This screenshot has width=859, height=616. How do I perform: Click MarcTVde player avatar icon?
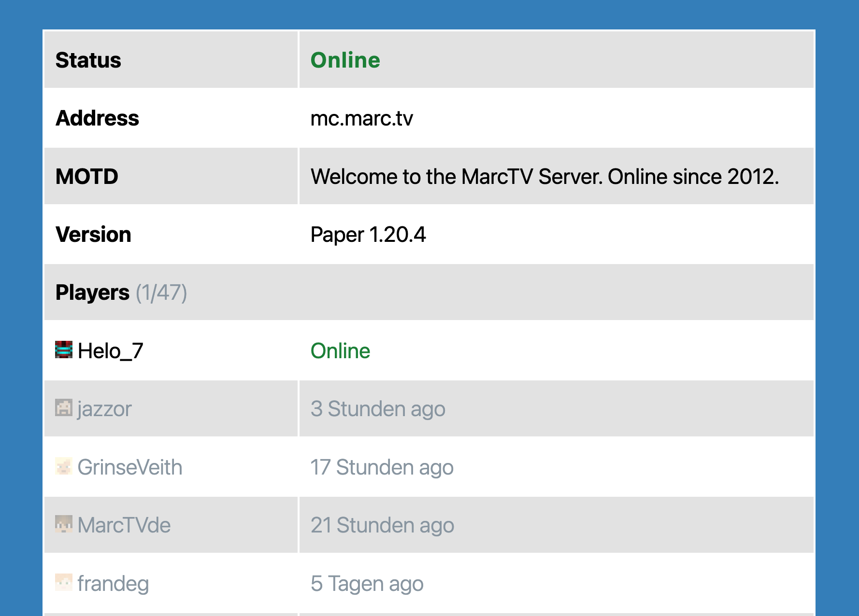coord(64,524)
